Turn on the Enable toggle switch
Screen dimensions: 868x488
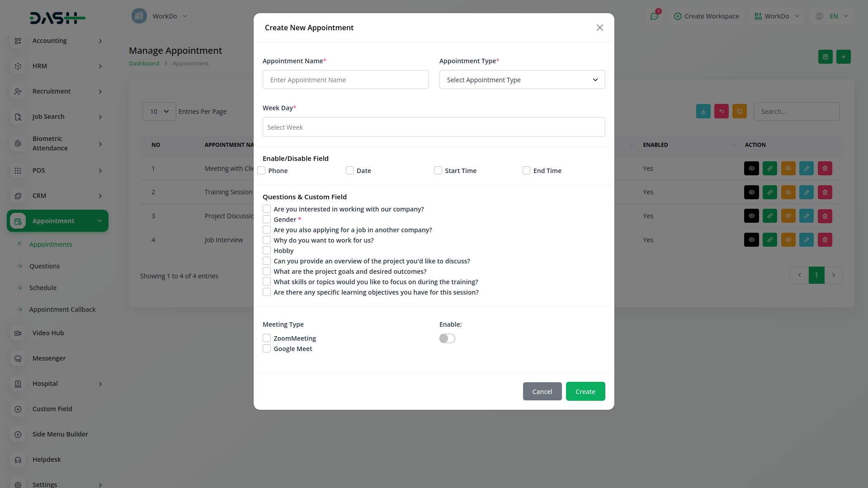pyautogui.click(x=447, y=338)
